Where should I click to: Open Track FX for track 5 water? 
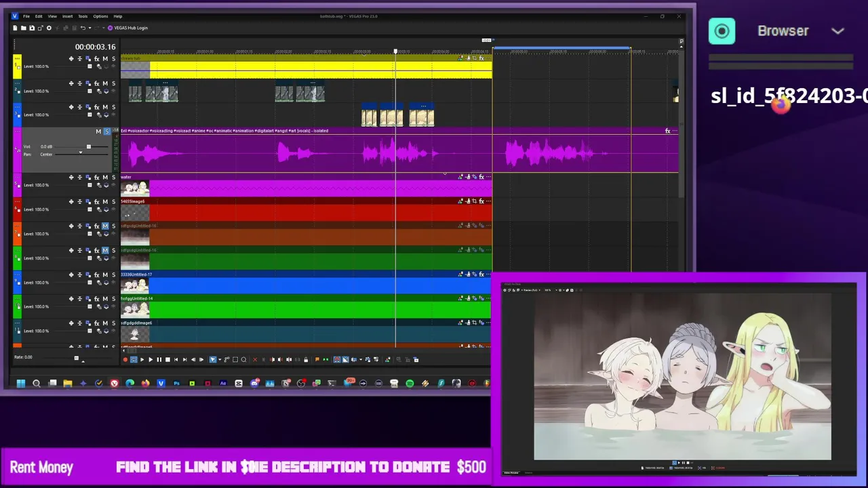click(x=96, y=178)
